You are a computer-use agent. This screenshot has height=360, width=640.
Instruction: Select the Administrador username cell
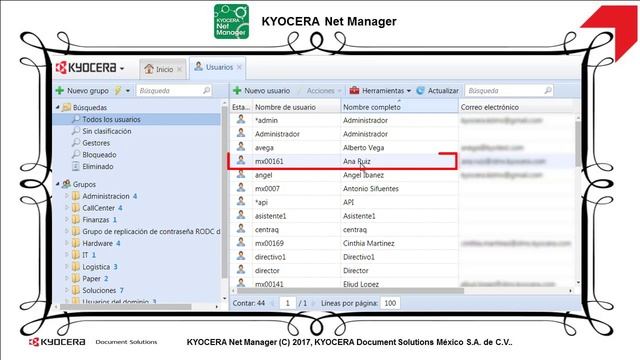[x=277, y=134]
